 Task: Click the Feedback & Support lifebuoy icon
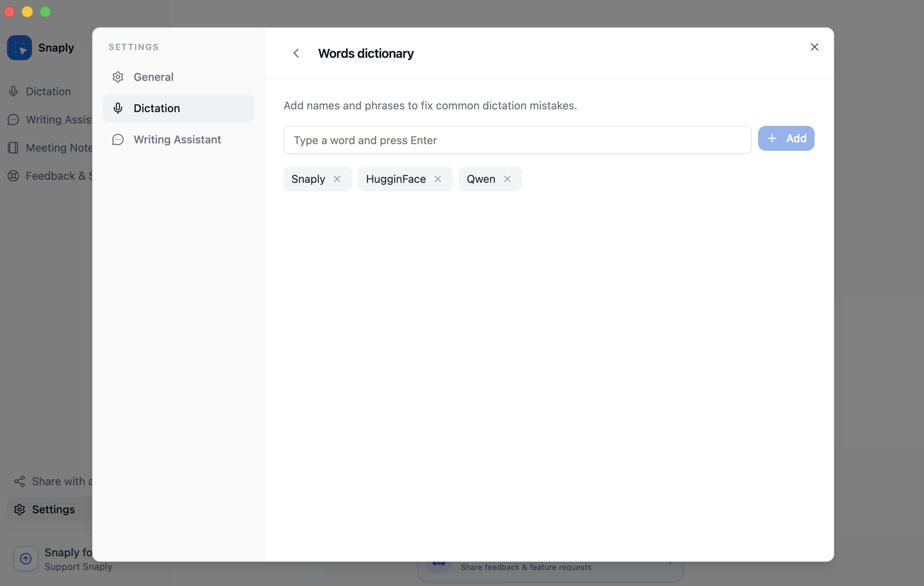tap(14, 176)
